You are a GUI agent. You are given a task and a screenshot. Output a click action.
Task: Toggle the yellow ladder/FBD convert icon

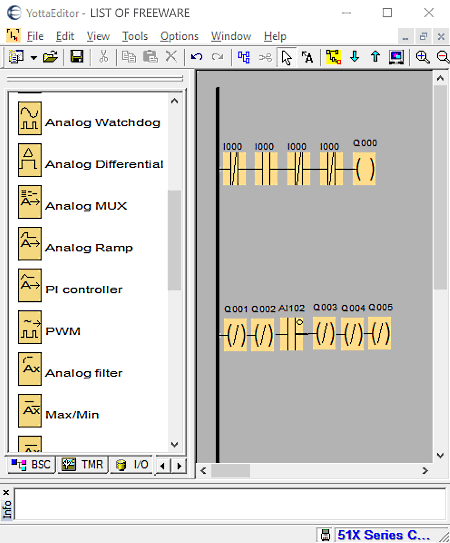[x=333, y=57]
